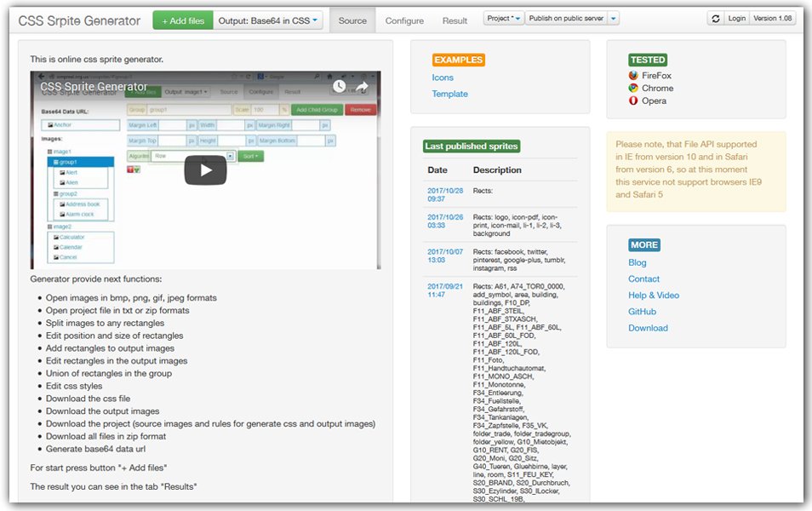This screenshot has height=511, width=812.
Task: Open the Template example link
Action: coord(449,94)
